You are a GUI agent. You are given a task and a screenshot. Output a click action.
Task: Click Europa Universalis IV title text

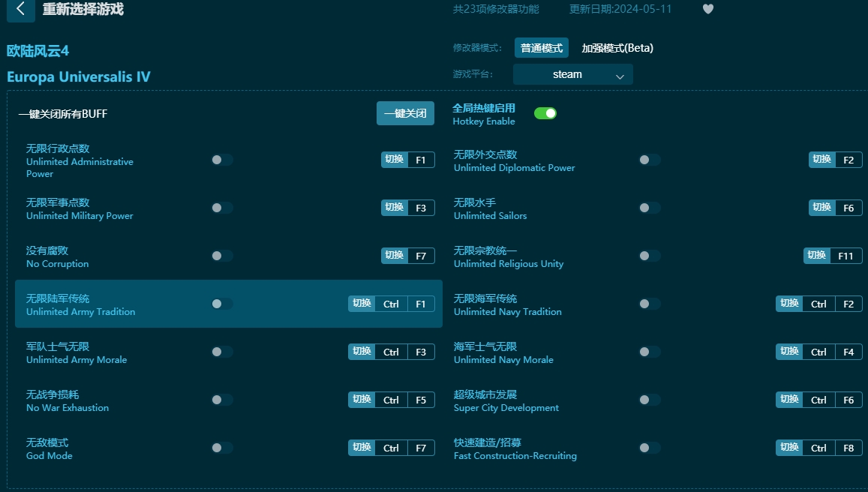[x=79, y=77]
